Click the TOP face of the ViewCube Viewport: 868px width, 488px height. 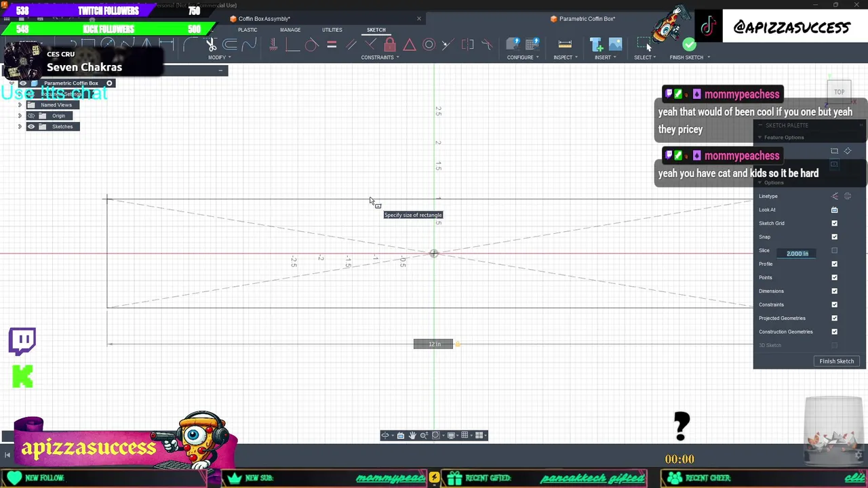coord(840,92)
